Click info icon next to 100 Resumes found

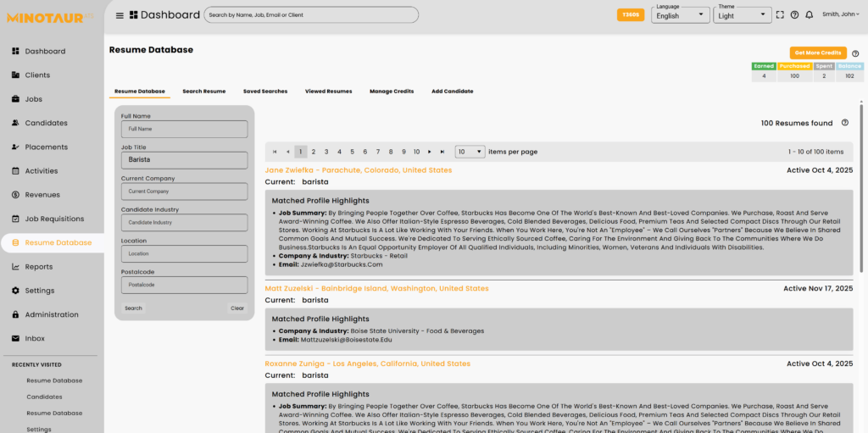844,123
